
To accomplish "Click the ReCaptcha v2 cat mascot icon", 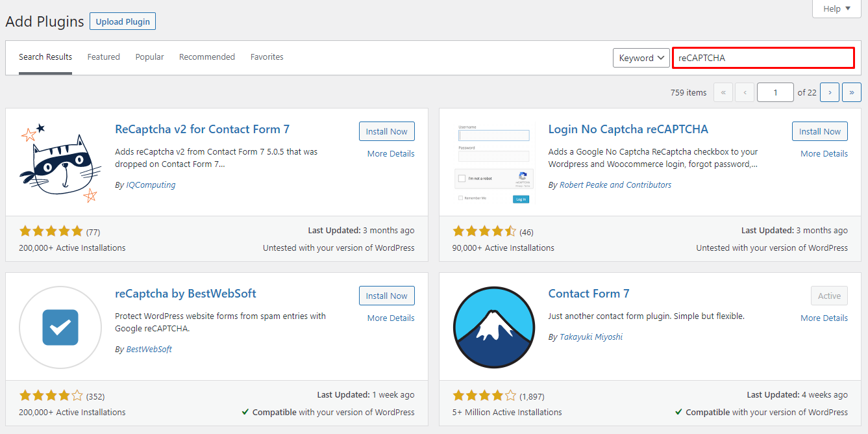I will pos(60,161).
